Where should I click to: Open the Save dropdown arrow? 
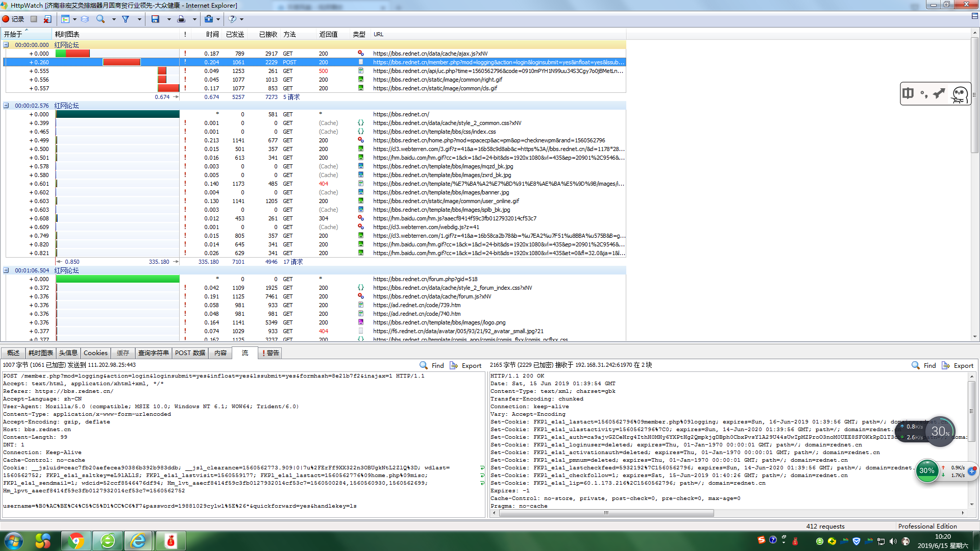coord(169,19)
